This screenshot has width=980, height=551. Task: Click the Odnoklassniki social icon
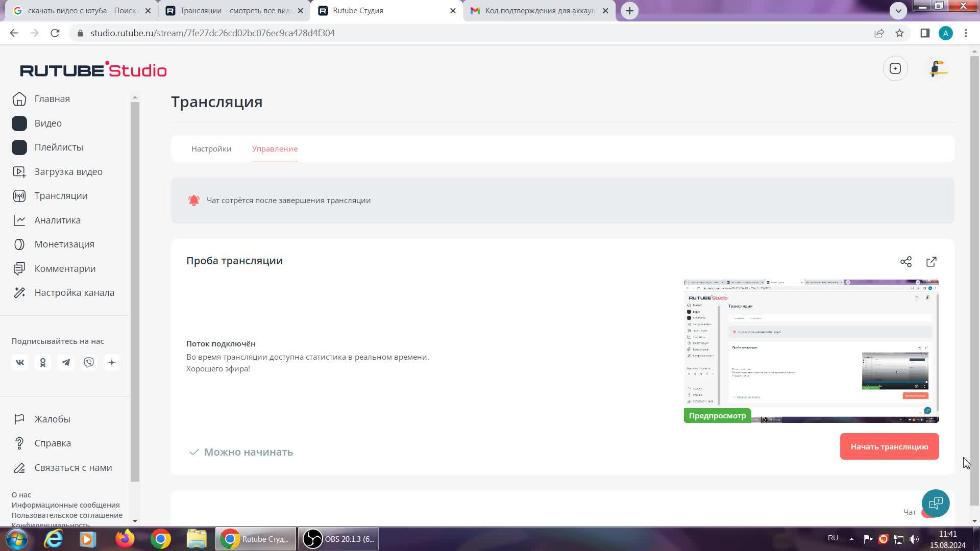click(43, 363)
